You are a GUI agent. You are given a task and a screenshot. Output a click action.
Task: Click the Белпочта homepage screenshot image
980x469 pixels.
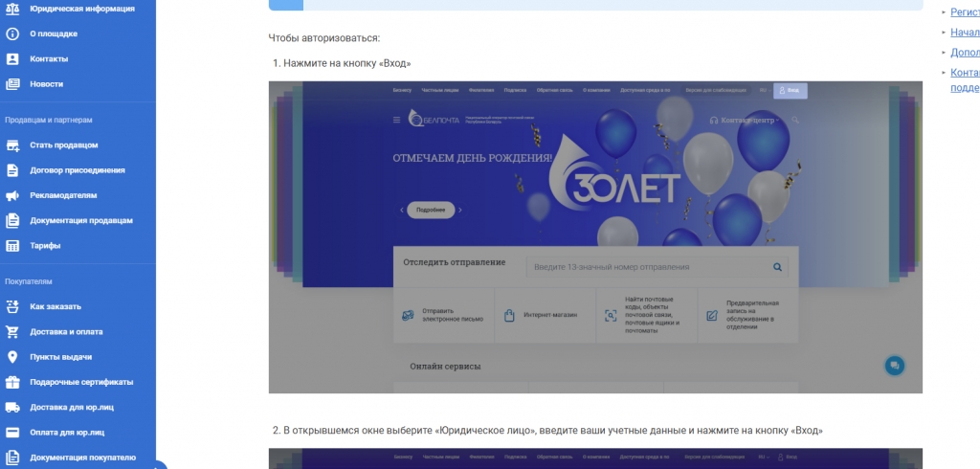point(595,237)
